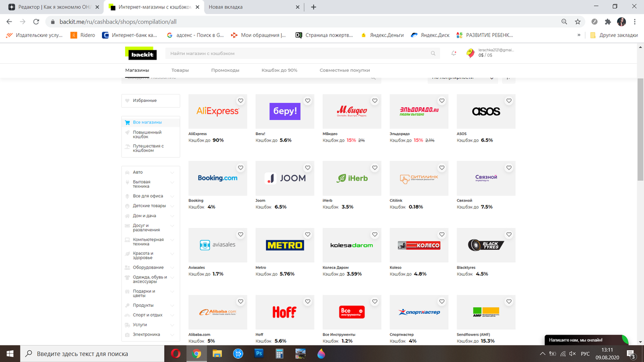Toggle the favorite heart on ASOS
The height and width of the screenshot is (362, 644).
[509, 101]
